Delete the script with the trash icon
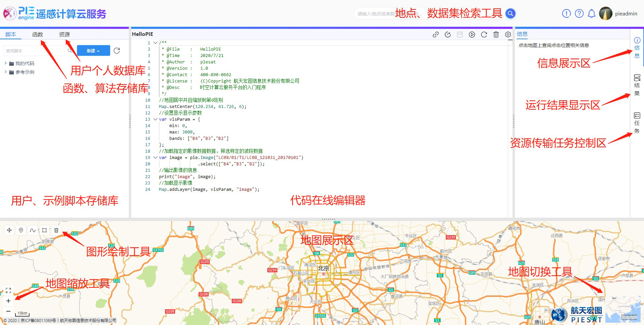The width and height of the screenshot is (644, 325). [x=496, y=34]
